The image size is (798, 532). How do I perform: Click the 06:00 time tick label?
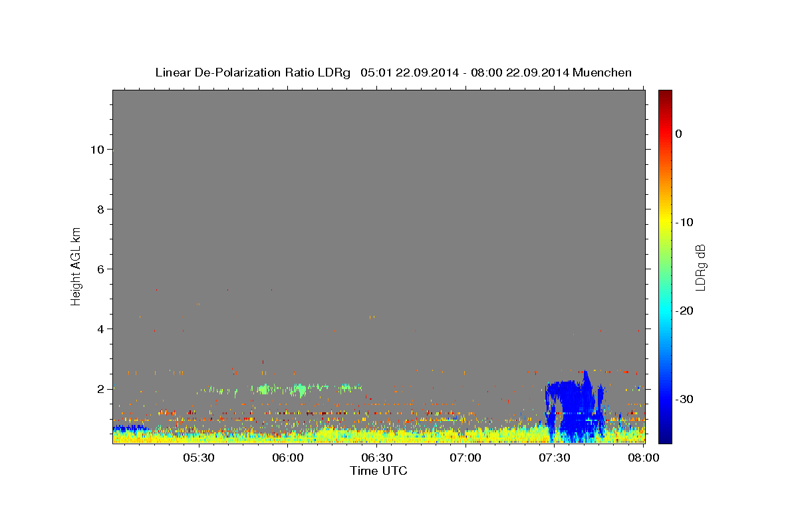(287, 458)
